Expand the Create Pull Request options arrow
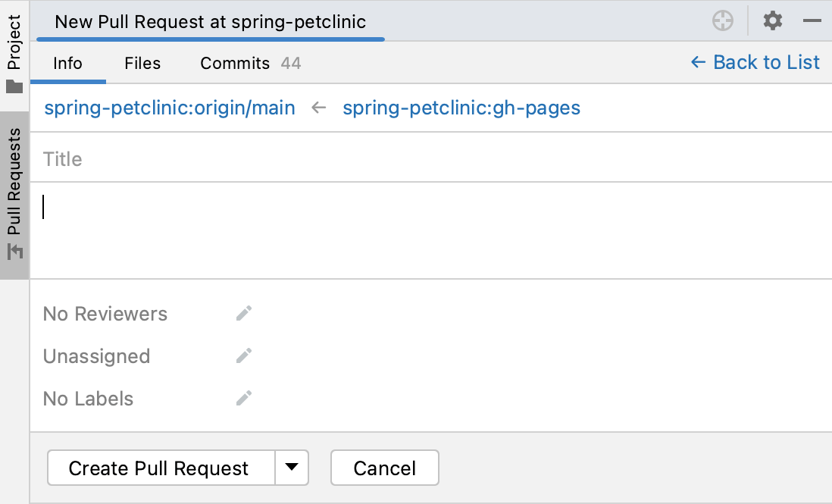The width and height of the screenshot is (832, 504). [x=291, y=468]
